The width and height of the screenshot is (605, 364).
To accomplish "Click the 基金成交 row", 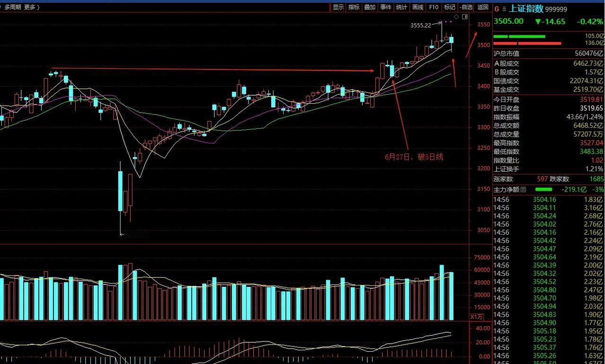I will click(548, 89).
